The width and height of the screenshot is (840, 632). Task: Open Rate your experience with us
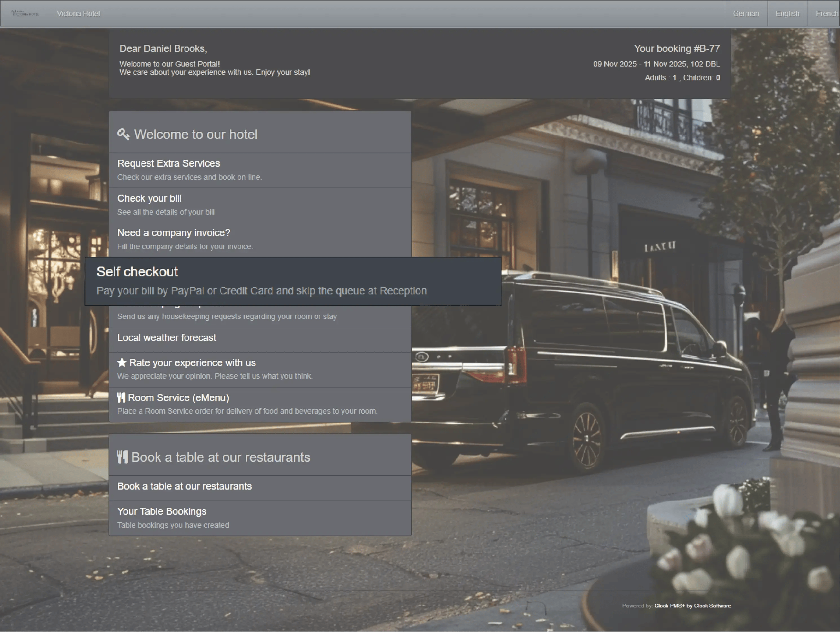[x=192, y=363]
